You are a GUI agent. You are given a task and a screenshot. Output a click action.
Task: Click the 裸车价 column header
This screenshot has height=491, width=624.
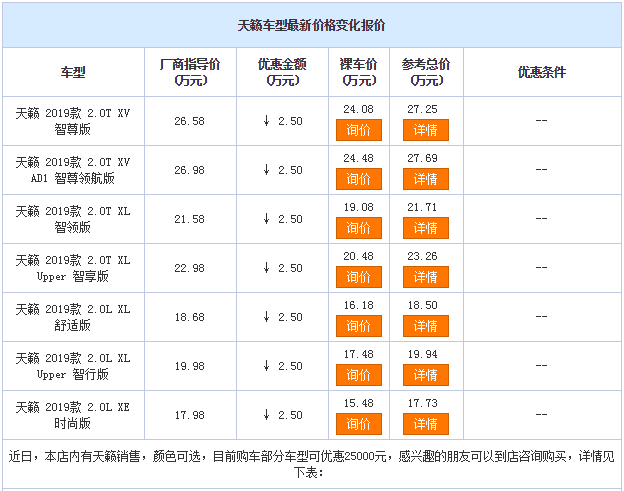coord(359,72)
